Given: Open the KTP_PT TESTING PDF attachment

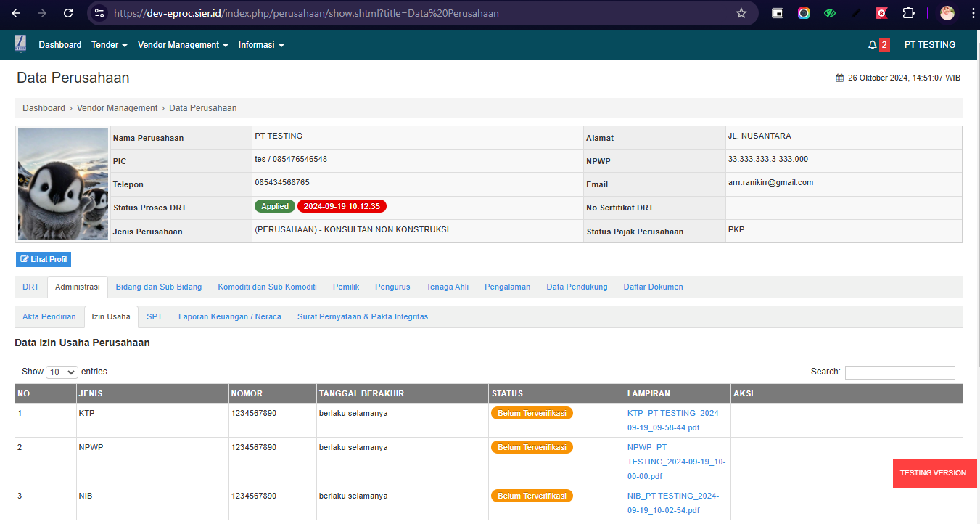Looking at the screenshot, I should (674, 420).
